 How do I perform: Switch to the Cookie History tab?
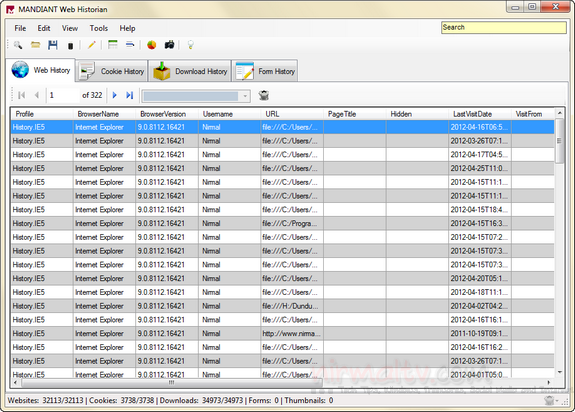112,71
